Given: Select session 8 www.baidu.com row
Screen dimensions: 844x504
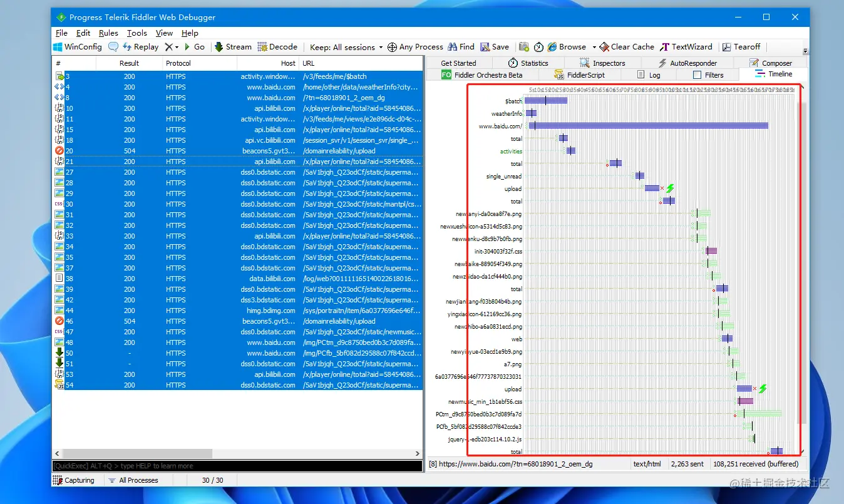Looking at the screenshot, I should click(238, 98).
